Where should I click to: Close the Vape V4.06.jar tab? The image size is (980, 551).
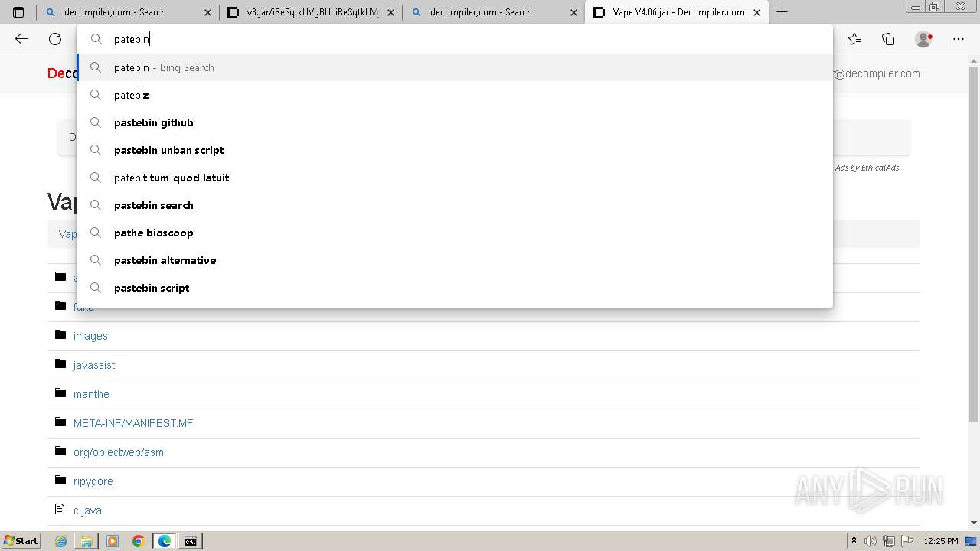click(x=756, y=12)
